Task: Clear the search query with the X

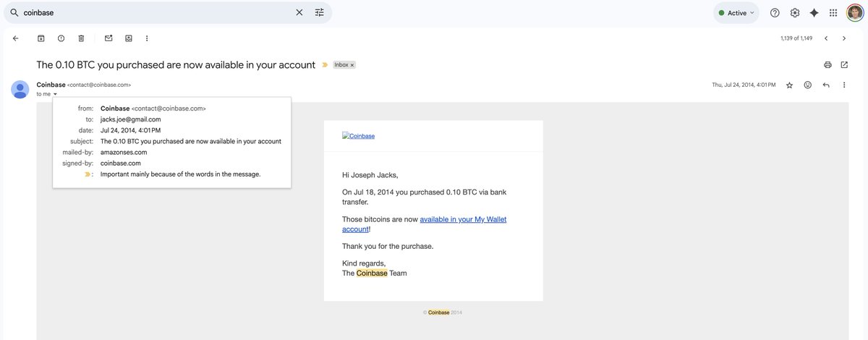Action: point(299,13)
